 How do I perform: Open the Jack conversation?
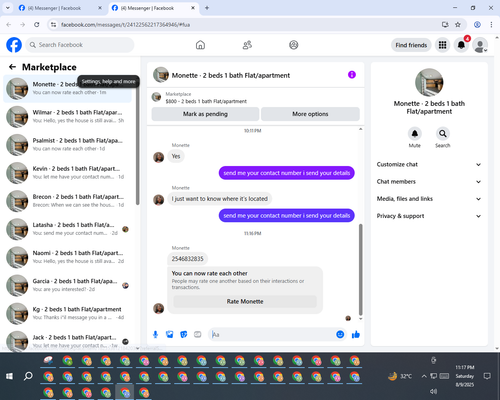(x=68, y=341)
